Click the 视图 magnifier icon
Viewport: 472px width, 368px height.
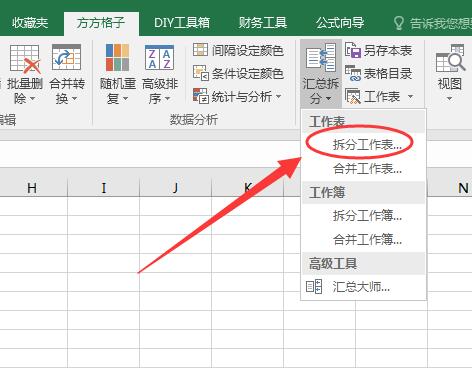click(x=450, y=58)
